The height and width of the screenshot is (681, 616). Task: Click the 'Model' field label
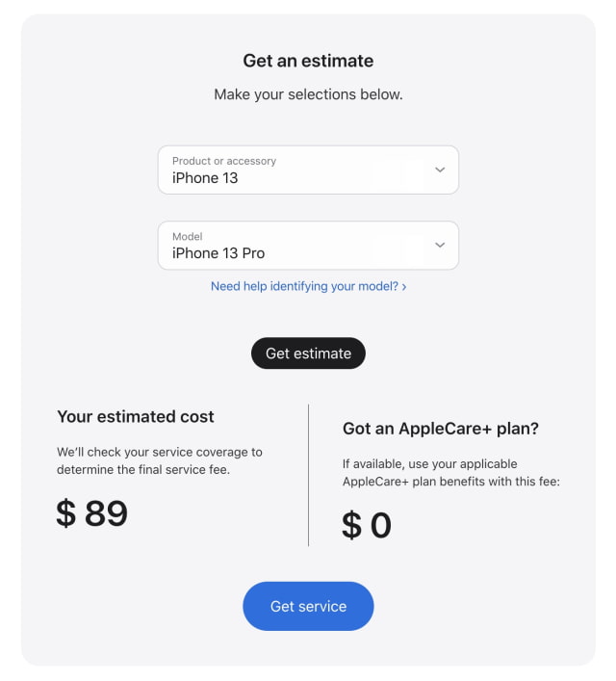[x=187, y=236]
